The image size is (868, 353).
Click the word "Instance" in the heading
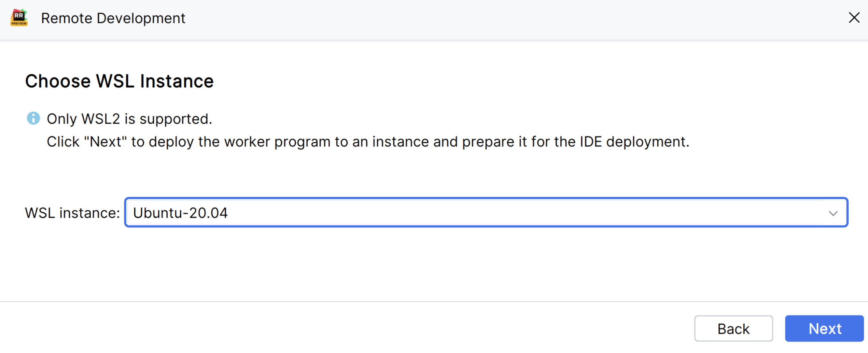(x=177, y=81)
